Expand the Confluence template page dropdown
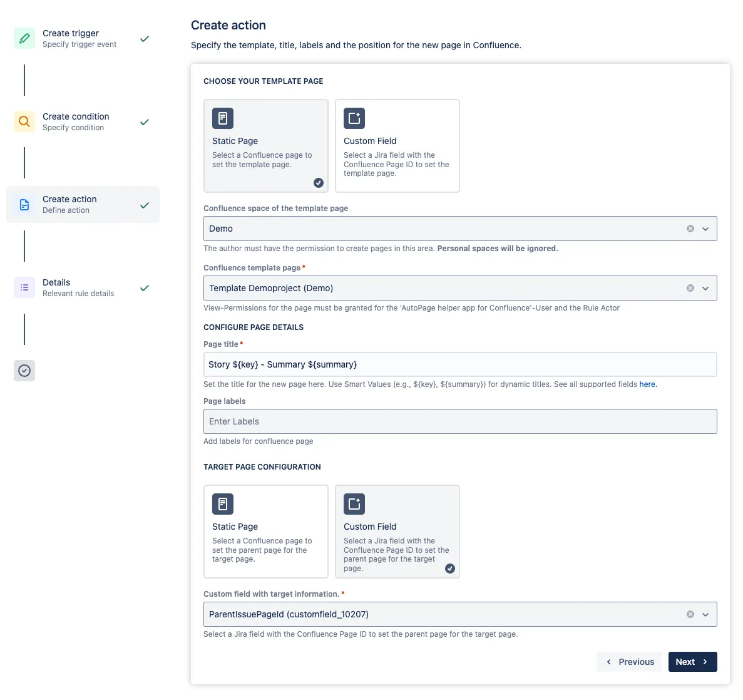The height and width of the screenshot is (700, 743). [x=706, y=288]
